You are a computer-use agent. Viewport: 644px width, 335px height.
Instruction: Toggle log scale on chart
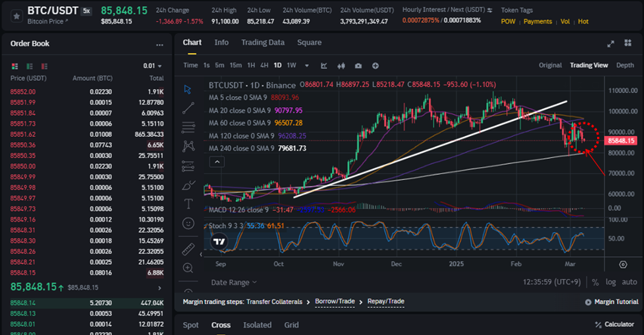[x=611, y=282]
